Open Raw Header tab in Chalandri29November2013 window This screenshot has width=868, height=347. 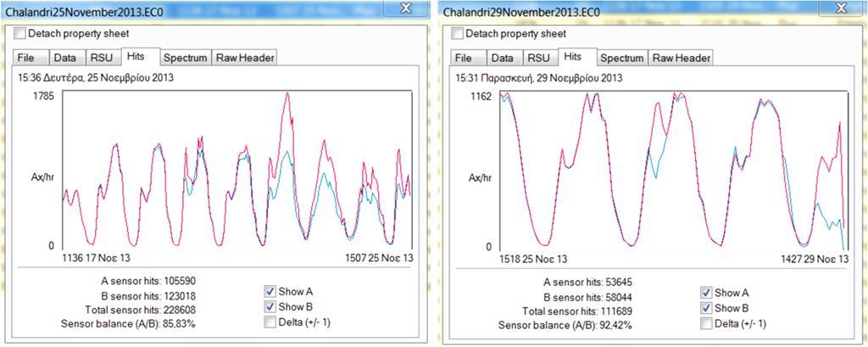[681, 58]
